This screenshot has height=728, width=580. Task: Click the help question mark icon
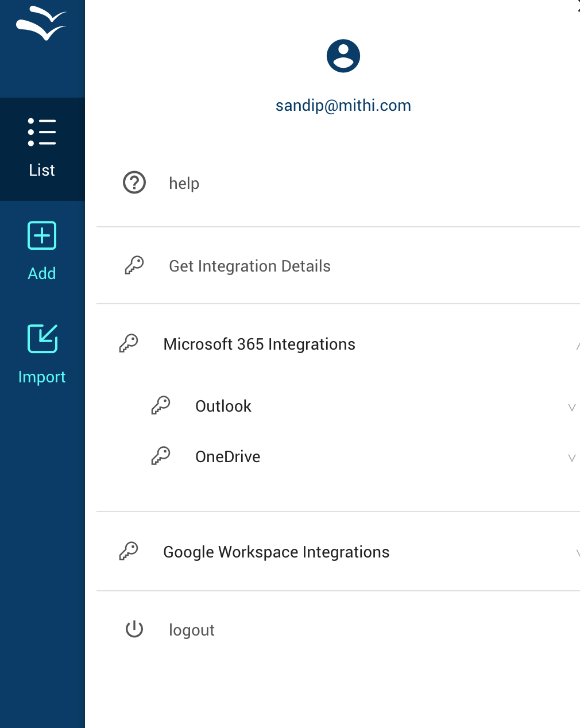(x=134, y=183)
